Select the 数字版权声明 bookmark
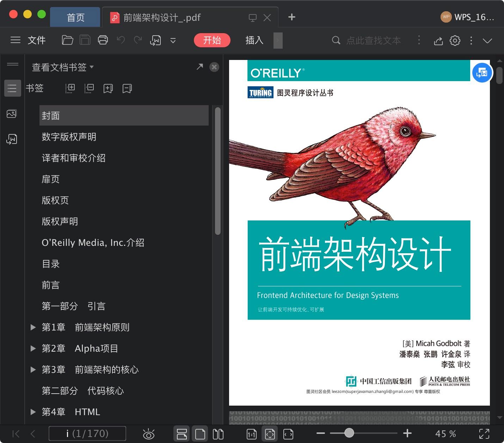 pyautogui.click(x=69, y=137)
